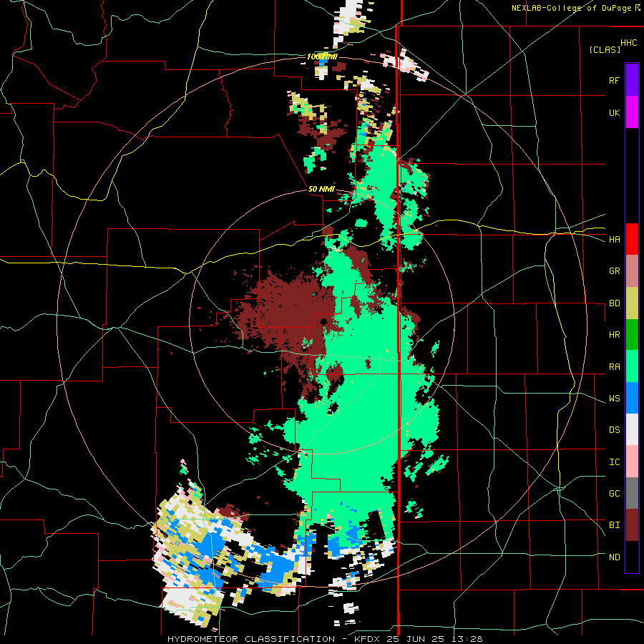
Task: Click the 'WS' legend label
Action: point(614,399)
